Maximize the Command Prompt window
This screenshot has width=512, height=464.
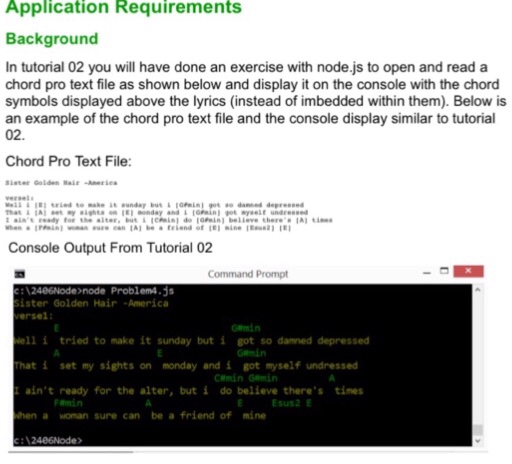(444, 271)
